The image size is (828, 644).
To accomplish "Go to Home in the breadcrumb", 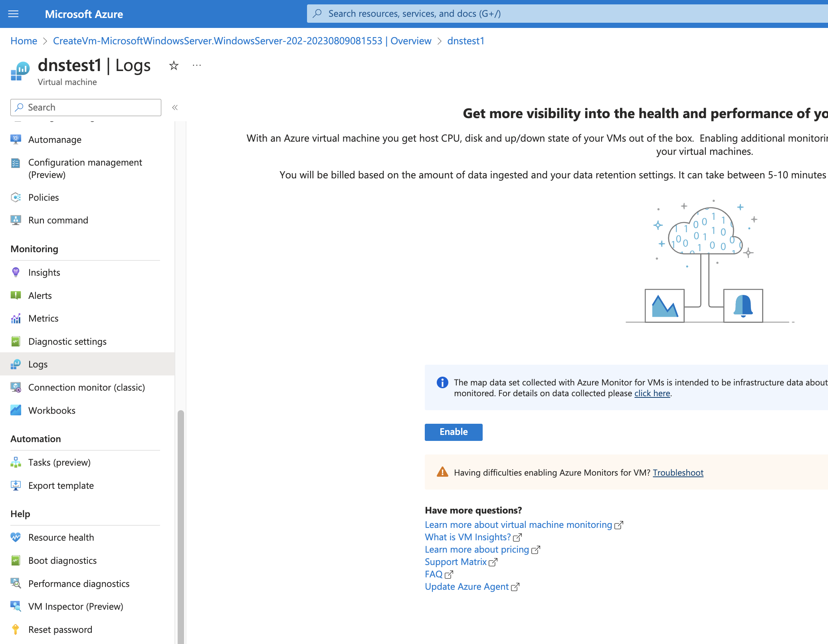I will pyautogui.click(x=24, y=41).
